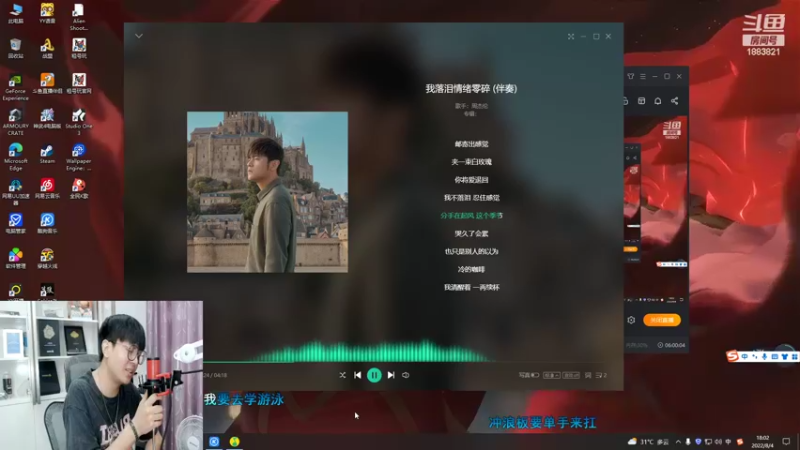
Task: Open ARMOURY CRATE desktop shortcut
Action: 15,122
